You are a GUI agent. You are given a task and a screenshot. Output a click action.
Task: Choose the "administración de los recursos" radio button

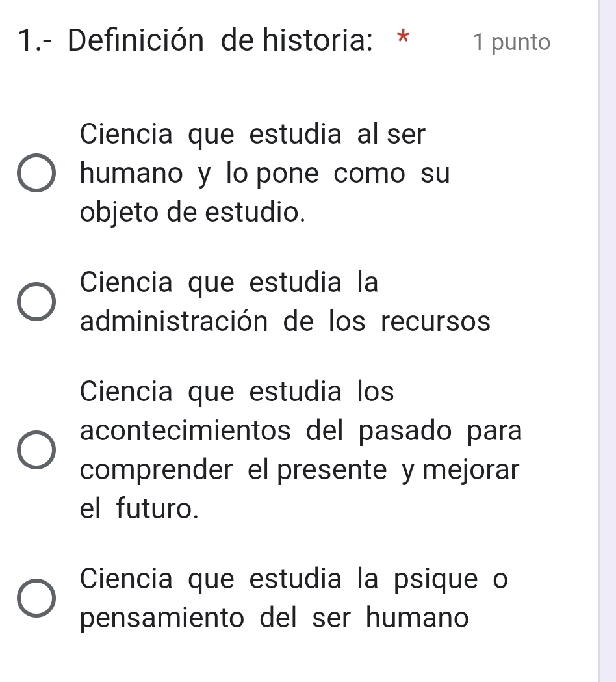[35, 302]
